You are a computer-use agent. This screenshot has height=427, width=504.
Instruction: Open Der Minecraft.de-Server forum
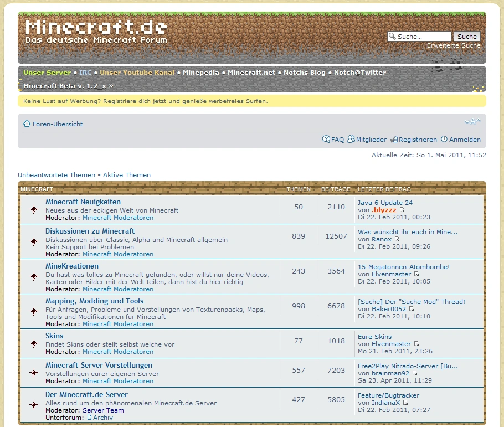[x=86, y=394]
